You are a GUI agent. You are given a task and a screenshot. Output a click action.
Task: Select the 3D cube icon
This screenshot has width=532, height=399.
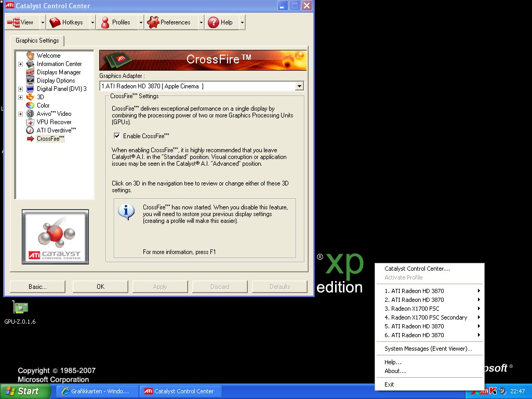[30, 97]
